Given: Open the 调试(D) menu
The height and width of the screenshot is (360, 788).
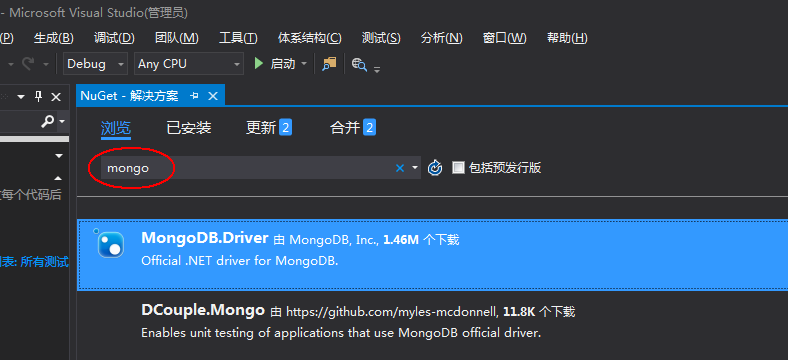Looking at the screenshot, I should pyautogui.click(x=114, y=38).
